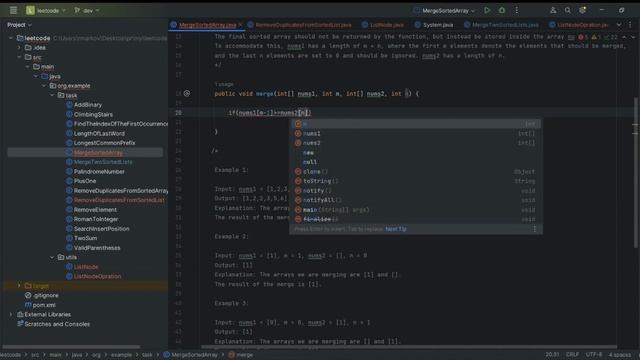The image size is (640, 360).
Task: Collapse the utils package
Action: pos(52,257)
